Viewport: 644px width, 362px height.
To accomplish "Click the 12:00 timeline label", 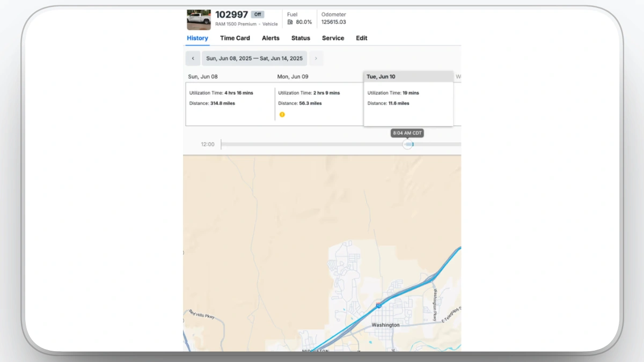I will pyautogui.click(x=208, y=144).
